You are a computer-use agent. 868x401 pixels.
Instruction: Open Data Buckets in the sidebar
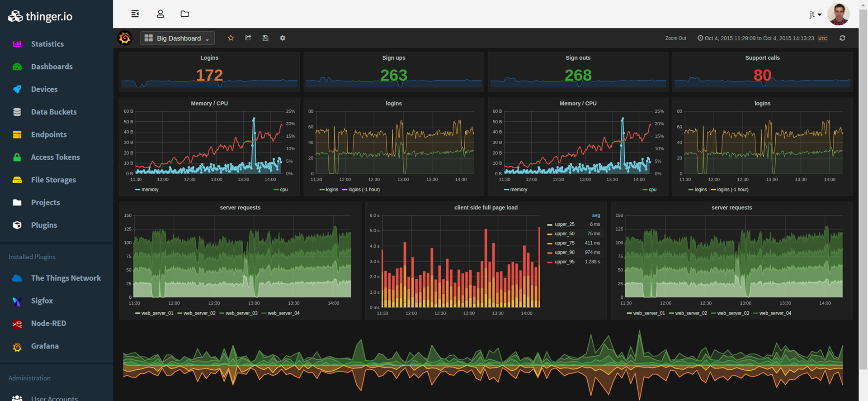[53, 112]
